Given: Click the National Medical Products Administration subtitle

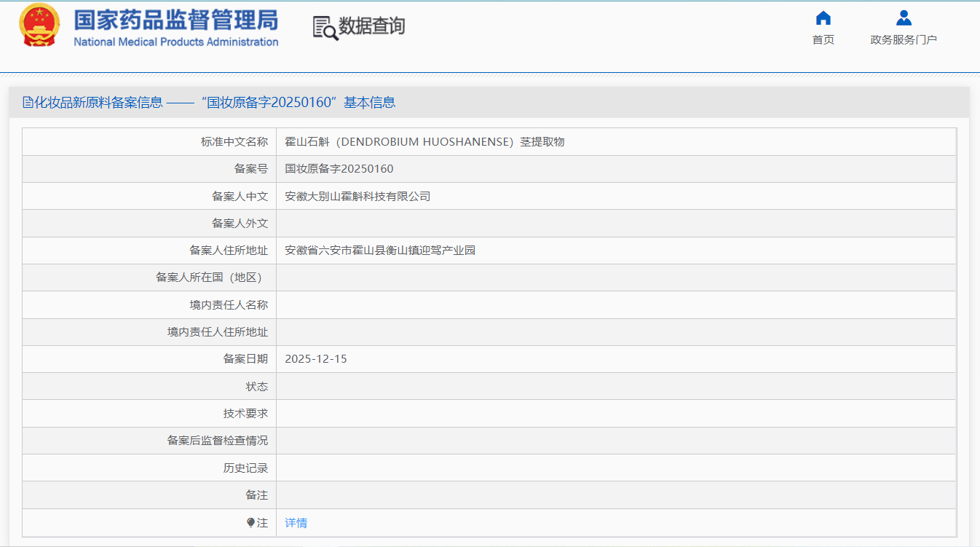Looking at the screenshot, I should (175, 42).
